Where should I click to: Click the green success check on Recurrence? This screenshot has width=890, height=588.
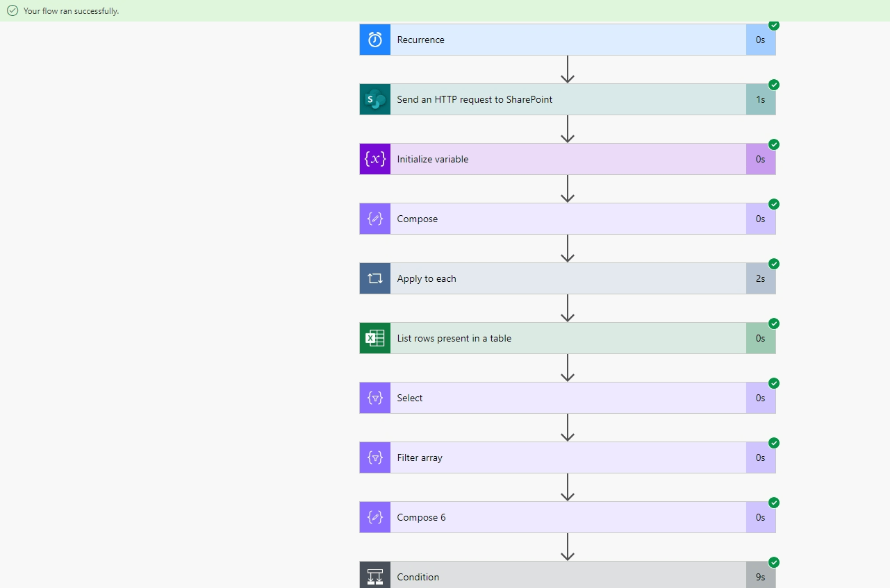[x=774, y=25]
